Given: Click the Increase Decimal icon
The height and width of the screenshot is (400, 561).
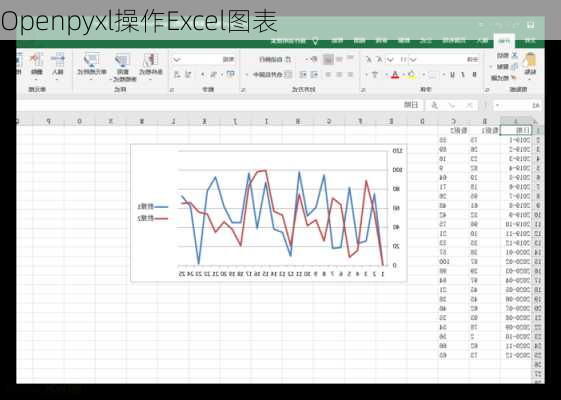Looking at the screenshot, I should coord(188,74).
